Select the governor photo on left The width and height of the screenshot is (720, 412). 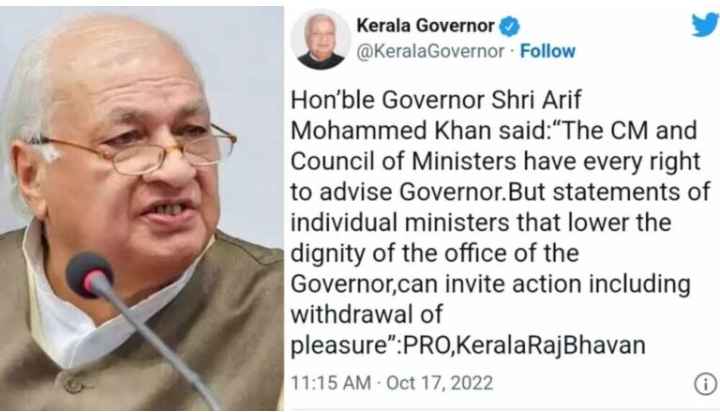pos(141,208)
